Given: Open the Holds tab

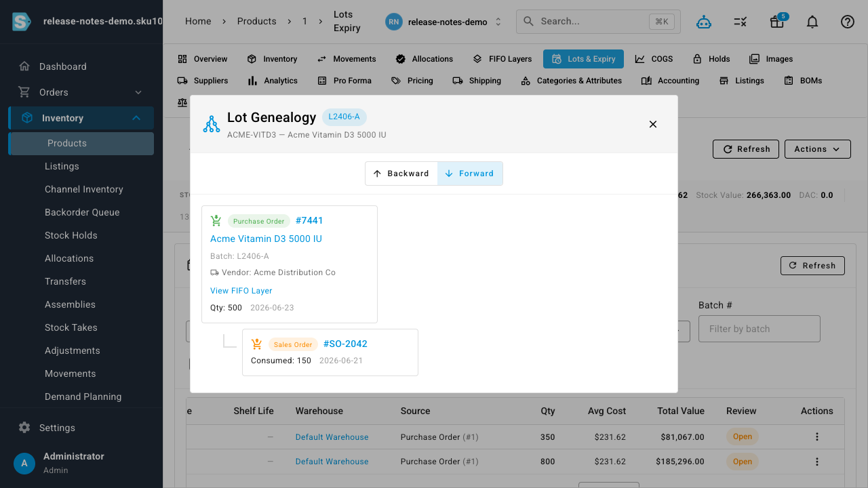Looking at the screenshot, I should tap(711, 59).
